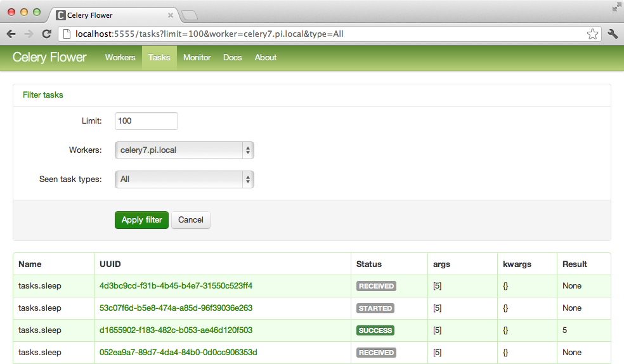
Task: Click the RECEIVED badge for task 4d3bc9cd
Action: (x=376, y=286)
